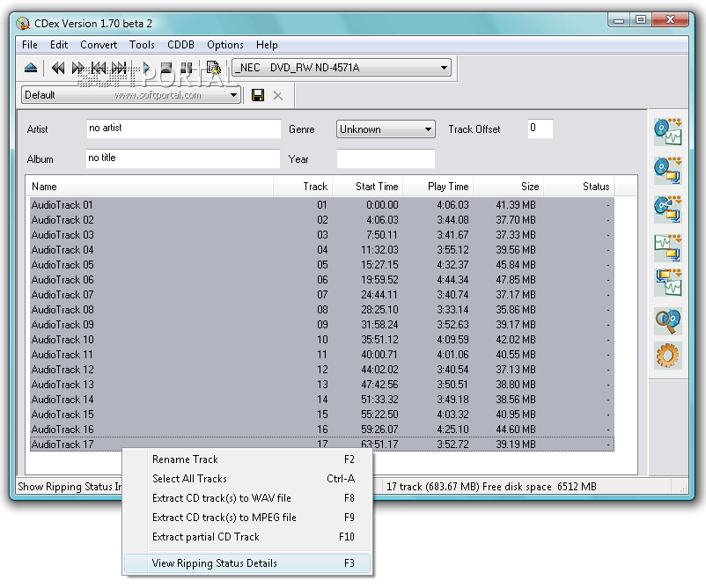706x588 pixels.
Task: Click the CDDB magnifier query sidebar icon
Action: coord(668,321)
